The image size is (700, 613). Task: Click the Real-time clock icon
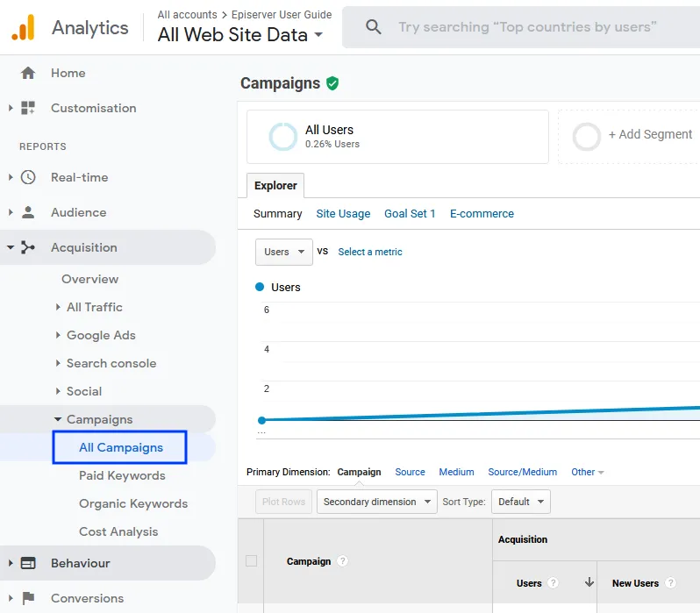[28, 177]
